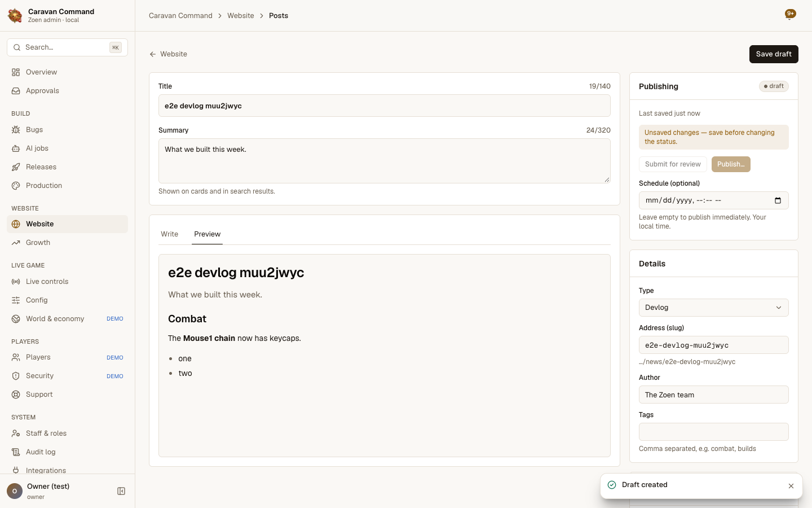Click the Overview grid icon in sidebar

point(16,72)
